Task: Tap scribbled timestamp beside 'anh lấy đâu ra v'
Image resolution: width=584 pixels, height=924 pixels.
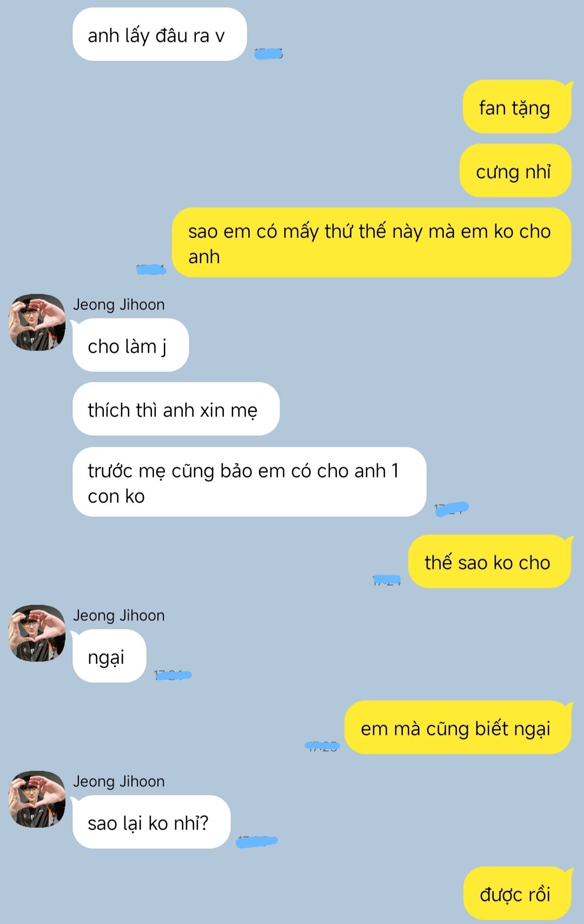Action: tap(269, 53)
